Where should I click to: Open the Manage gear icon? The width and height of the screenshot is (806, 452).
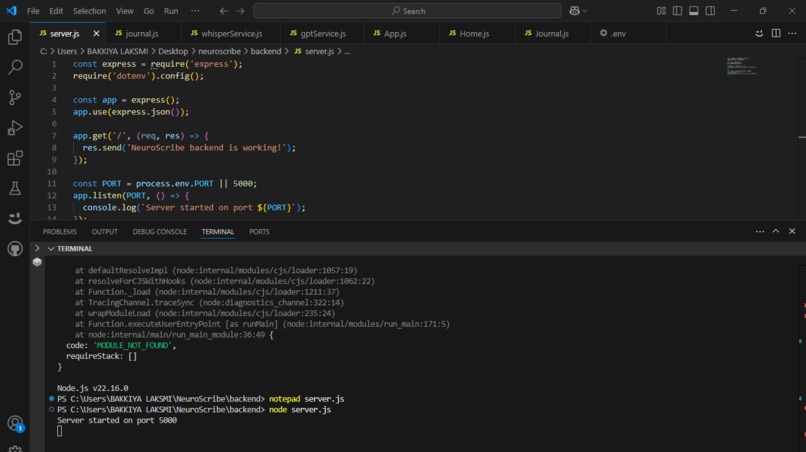tap(15, 448)
